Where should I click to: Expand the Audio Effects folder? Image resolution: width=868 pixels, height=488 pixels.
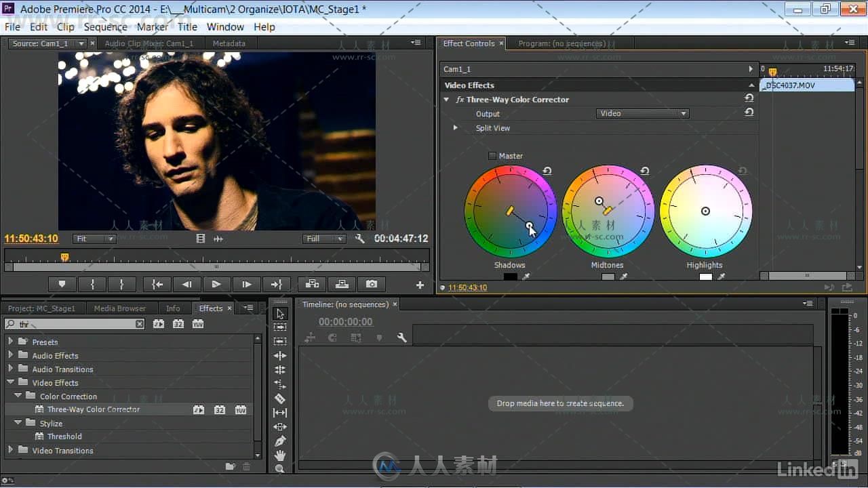[10, 355]
